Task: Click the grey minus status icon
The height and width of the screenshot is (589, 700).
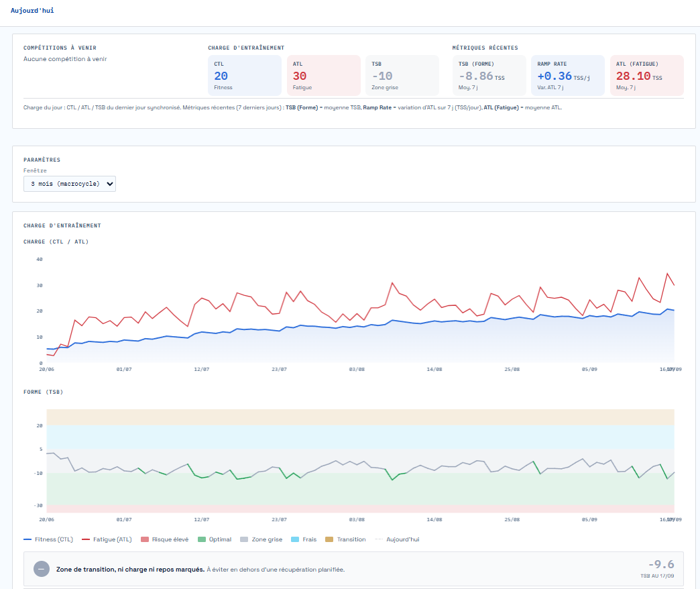Action: pos(42,569)
